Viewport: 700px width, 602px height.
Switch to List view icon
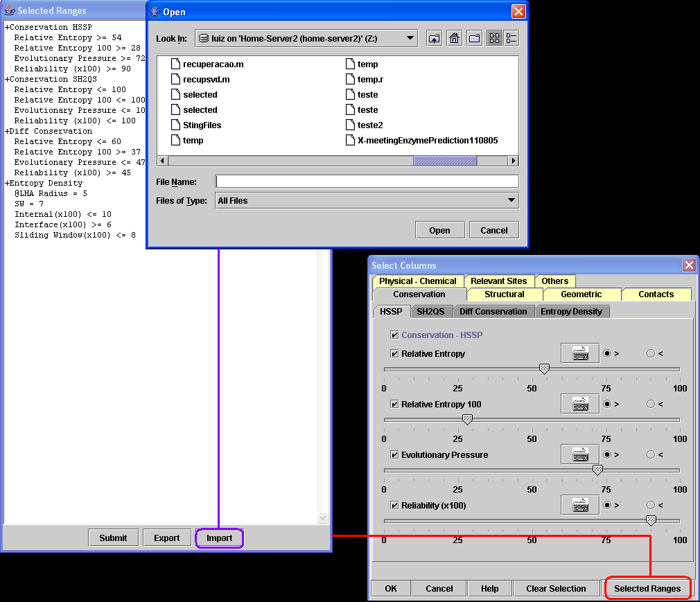click(495, 38)
